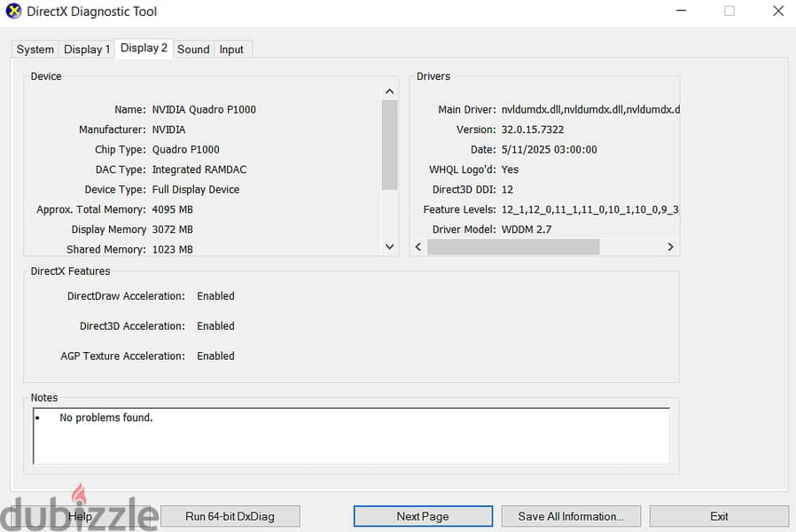Click the Drivers horizontal scrollbar thumb
The width and height of the screenshot is (796, 532).
click(513, 246)
